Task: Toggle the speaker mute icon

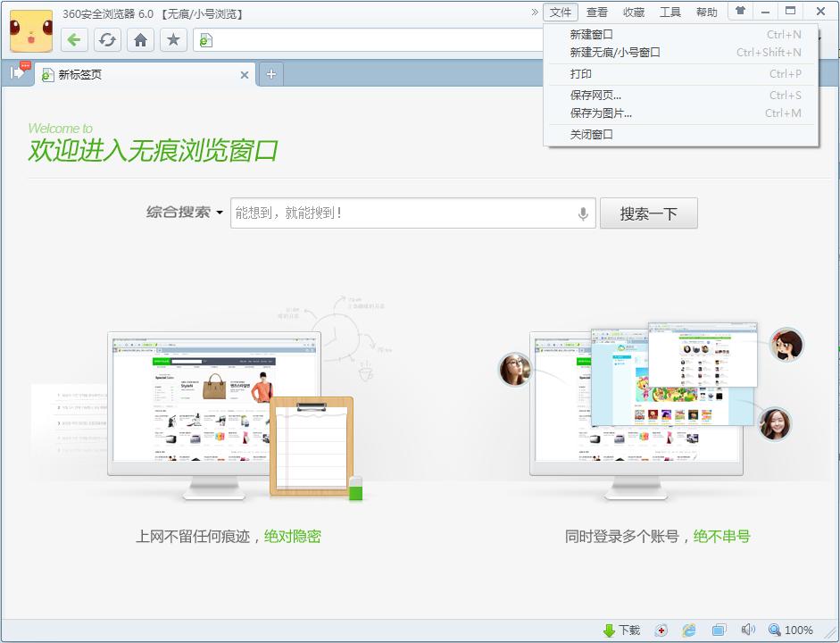Action: point(748,630)
